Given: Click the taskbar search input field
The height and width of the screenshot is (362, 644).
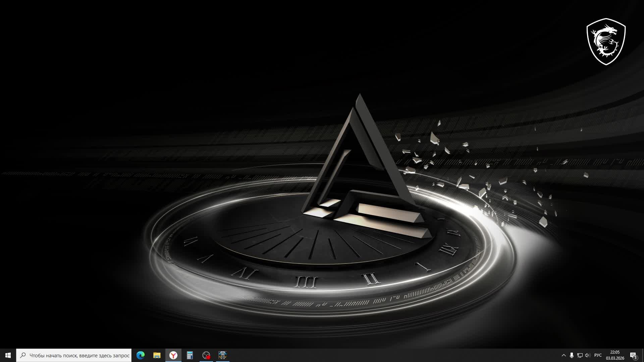Looking at the screenshot, I should pyautogui.click(x=79, y=355).
